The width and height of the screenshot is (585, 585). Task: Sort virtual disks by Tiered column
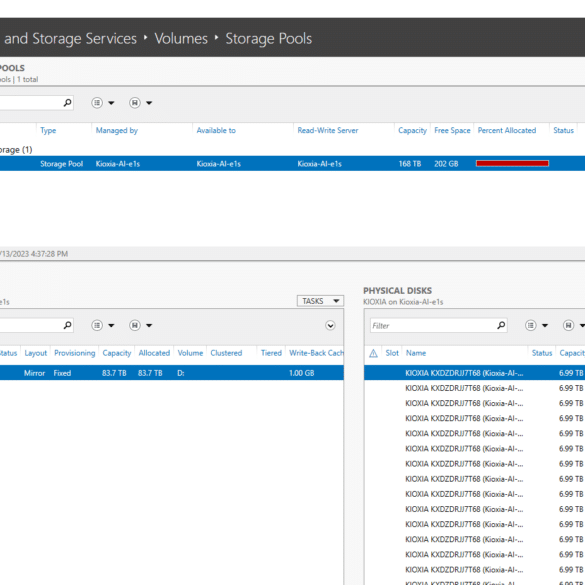271,353
